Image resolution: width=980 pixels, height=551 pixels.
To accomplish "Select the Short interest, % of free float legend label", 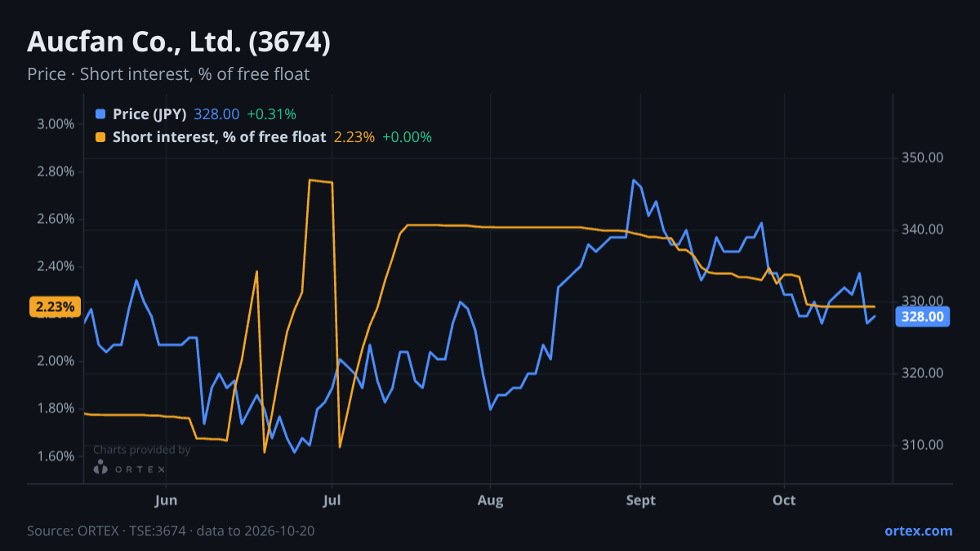I will point(219,137).
